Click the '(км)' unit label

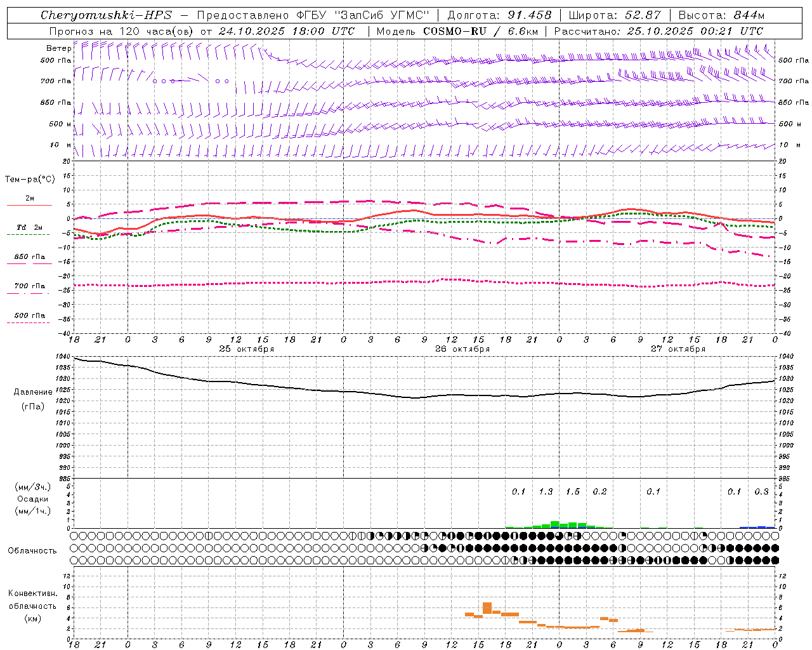[x=32, y=618]
